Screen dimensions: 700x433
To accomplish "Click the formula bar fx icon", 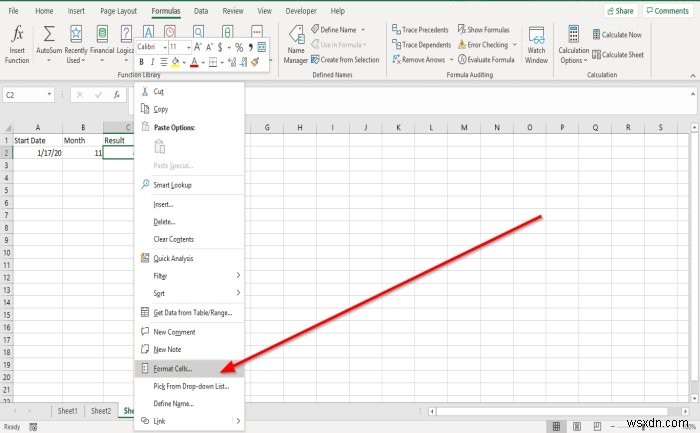I will [x=117, y=95].
